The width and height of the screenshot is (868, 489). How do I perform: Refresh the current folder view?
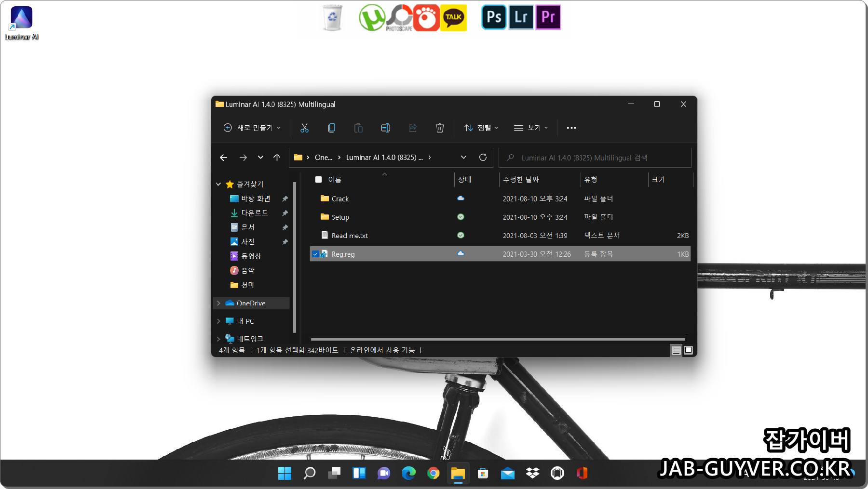(x=483, y=157)
